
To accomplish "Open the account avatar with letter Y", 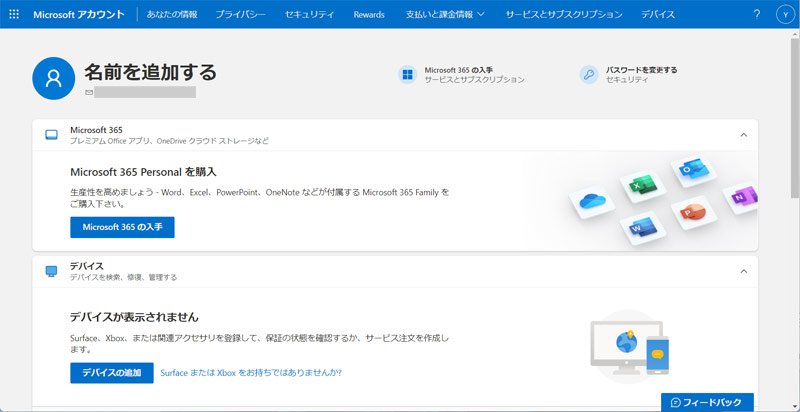I will pyautogui.click(x=785, y=14).
